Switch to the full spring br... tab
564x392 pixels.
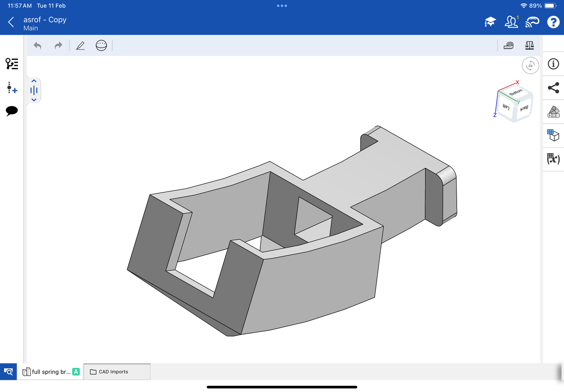pos(51,372)
